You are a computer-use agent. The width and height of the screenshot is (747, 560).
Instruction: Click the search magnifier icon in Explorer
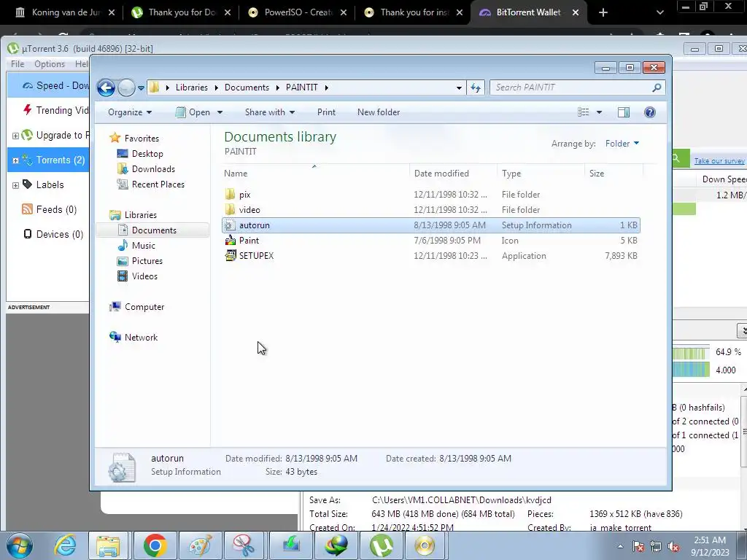pos(657,87)
